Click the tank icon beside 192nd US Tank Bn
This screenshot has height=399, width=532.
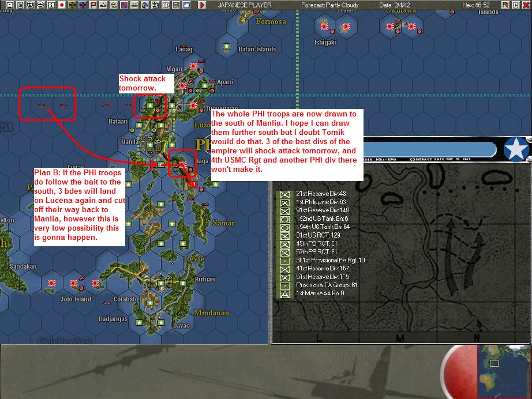pyautogui.click(x=285, y=219)
